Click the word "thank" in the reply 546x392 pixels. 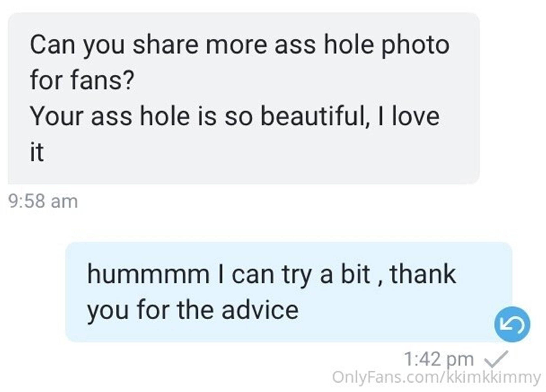click(423, 274)
